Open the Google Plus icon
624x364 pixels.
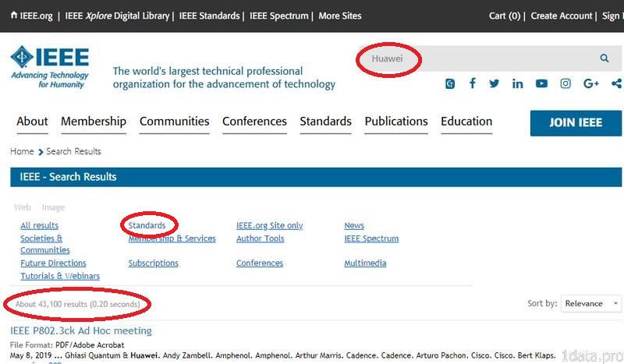[591, 83]
